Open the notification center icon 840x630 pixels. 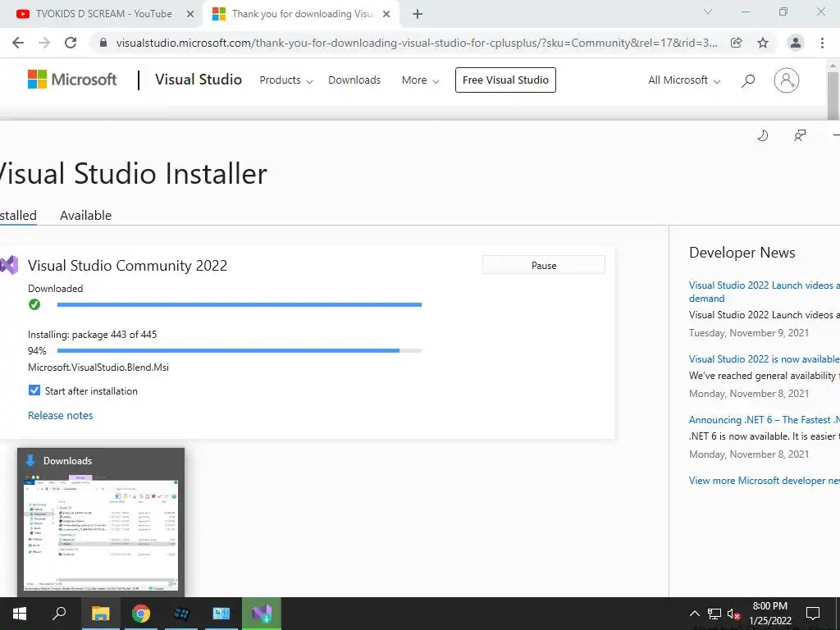[x=813, y=614]
